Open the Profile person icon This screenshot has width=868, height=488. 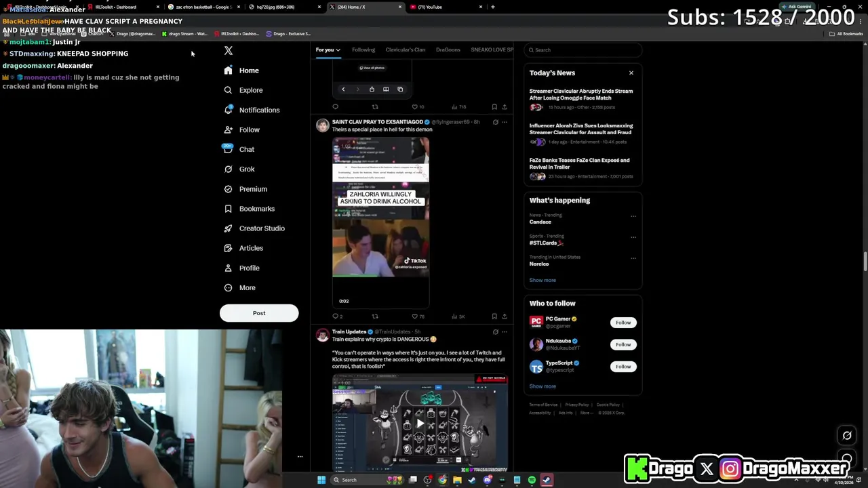pos(228,268)
